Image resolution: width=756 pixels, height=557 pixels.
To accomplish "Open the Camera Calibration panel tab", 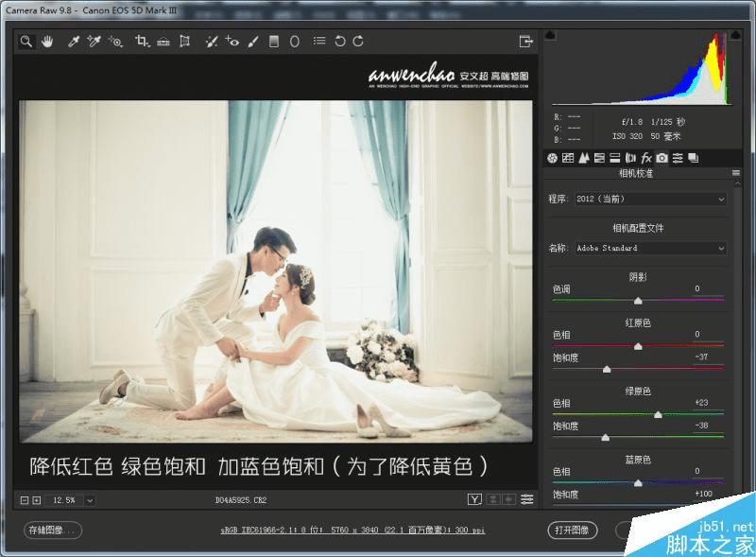I will tap(662, 158).
